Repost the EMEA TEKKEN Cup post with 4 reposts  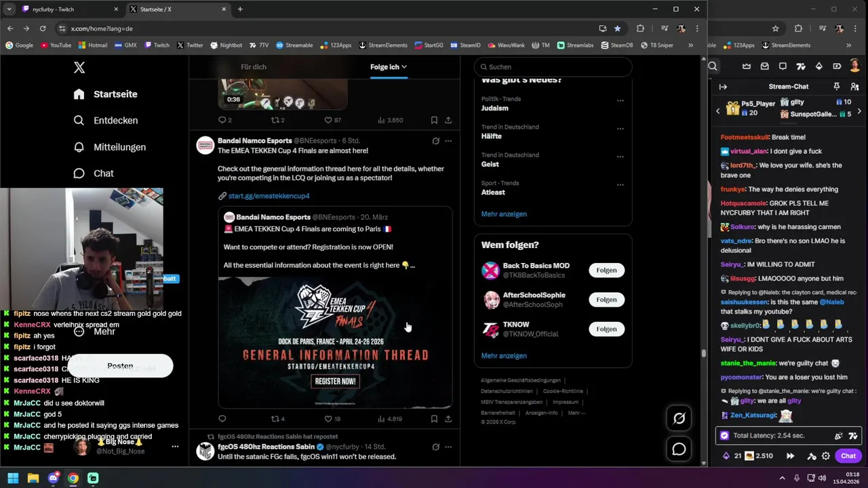click(277, 419)
